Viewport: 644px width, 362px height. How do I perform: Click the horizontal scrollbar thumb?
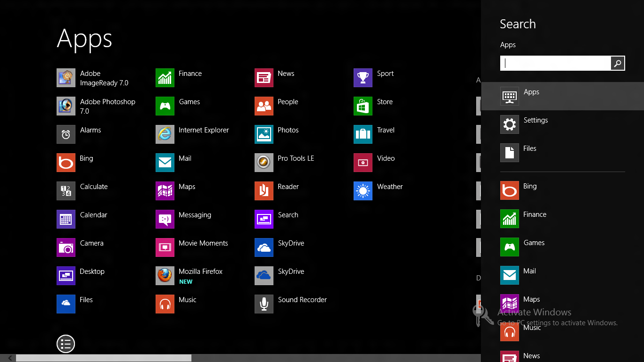point(104,358)
